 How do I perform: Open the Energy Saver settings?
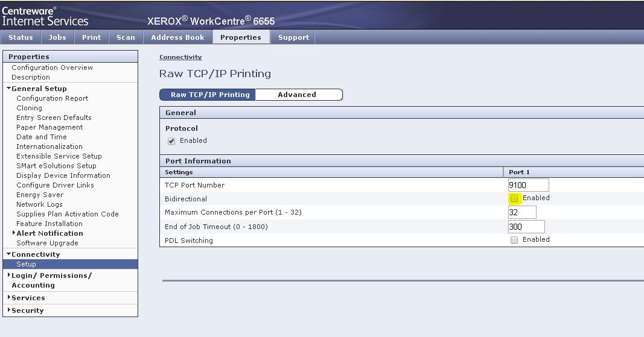[40, 195]
